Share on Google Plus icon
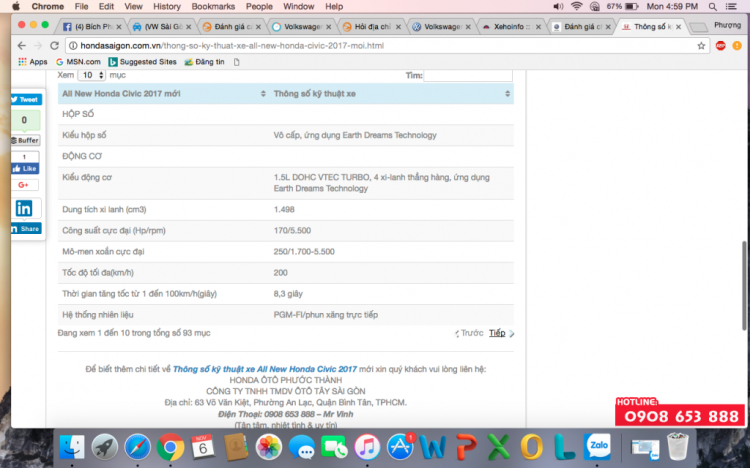This screenshot has width=750, height=468. click(24, 185)
